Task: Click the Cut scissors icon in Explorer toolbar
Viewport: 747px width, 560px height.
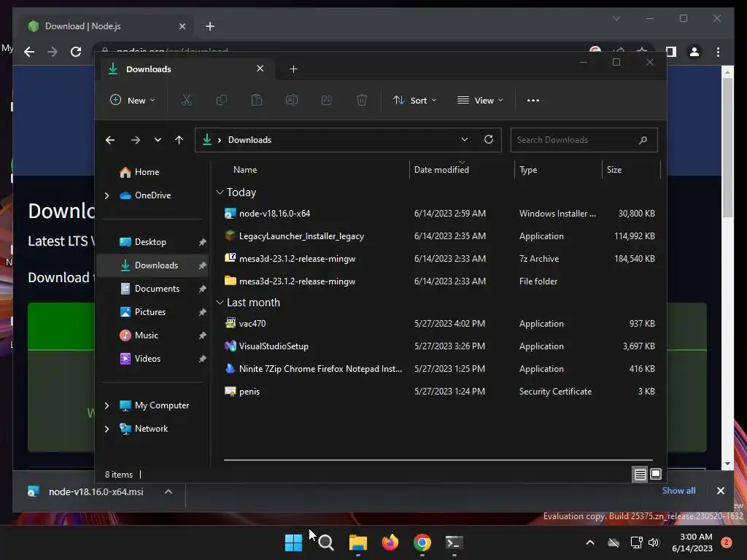Action: [x=186, y=100]
